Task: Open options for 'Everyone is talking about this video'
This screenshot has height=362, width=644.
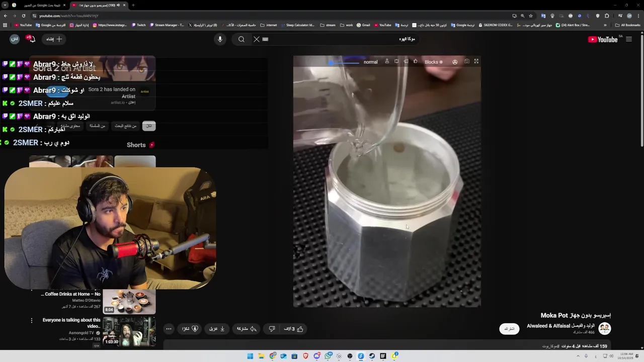Action: click(x=31, y=320)
